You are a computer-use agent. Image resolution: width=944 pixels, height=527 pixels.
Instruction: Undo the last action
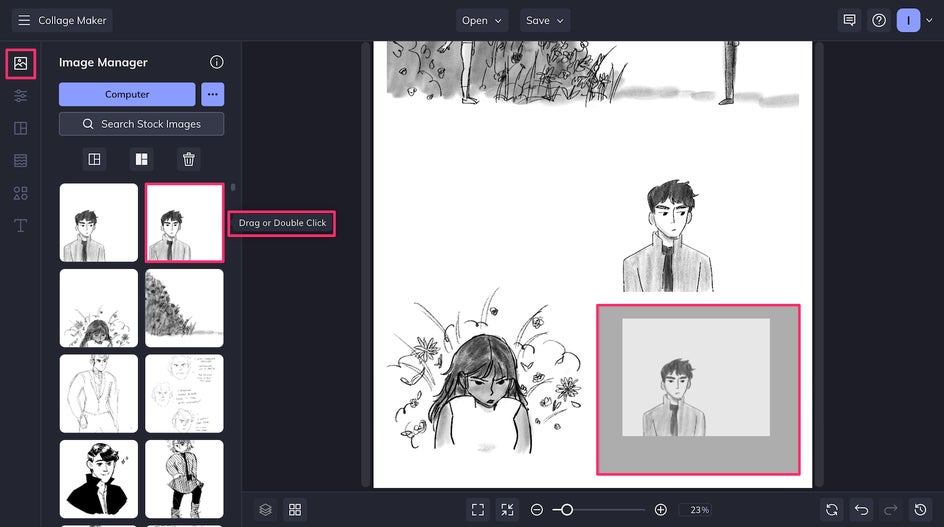pyautogui.click(x=862, y=510)
